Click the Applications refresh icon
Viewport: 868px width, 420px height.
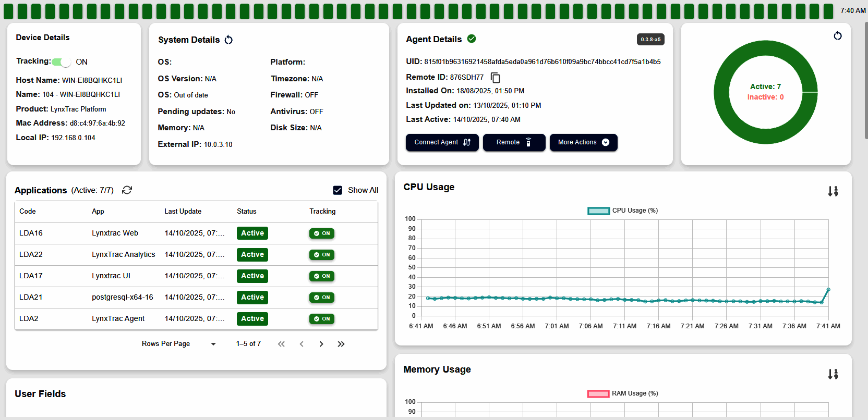click(127, 190)
